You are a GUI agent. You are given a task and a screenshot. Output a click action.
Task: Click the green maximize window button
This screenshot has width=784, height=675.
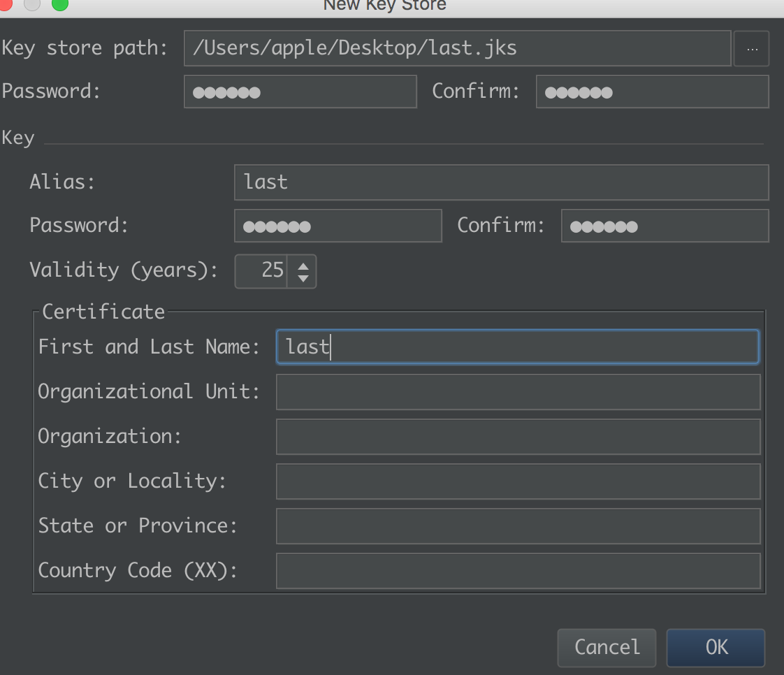(60, 4)
